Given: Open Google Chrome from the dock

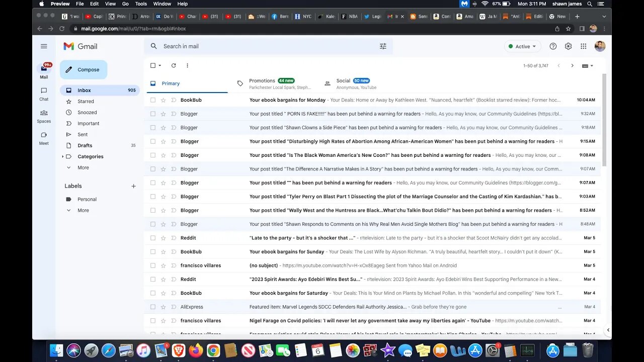Looking at the screenshot, I should point(213,350).
